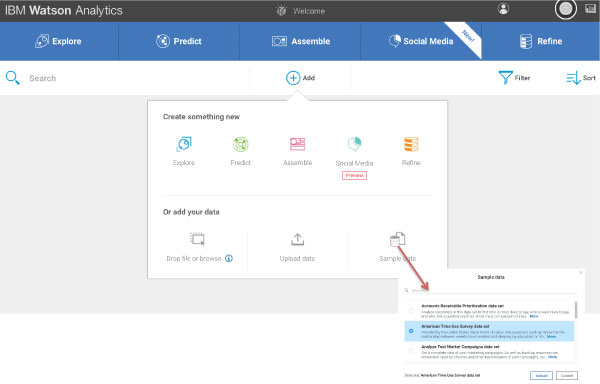Viewport: 600px width, 384px height.
Task: Select American Time Use Survey radio button
Action: coord(411,331)
